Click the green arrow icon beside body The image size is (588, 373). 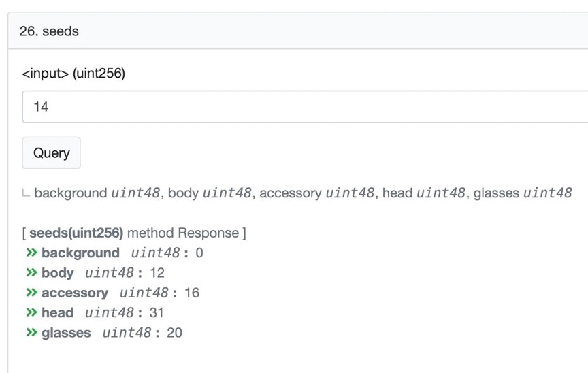click(31, 272)
